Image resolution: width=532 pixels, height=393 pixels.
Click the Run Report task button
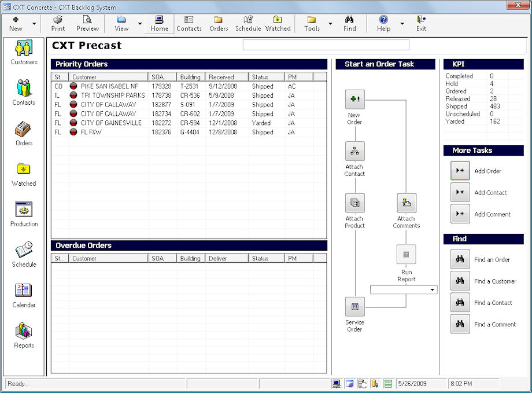tap(406, 255)
